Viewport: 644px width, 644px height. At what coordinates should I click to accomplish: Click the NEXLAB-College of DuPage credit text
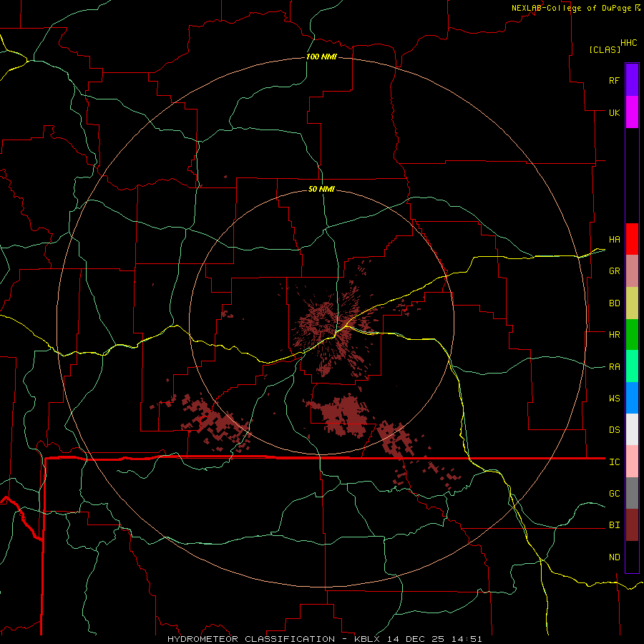point(571,8)
